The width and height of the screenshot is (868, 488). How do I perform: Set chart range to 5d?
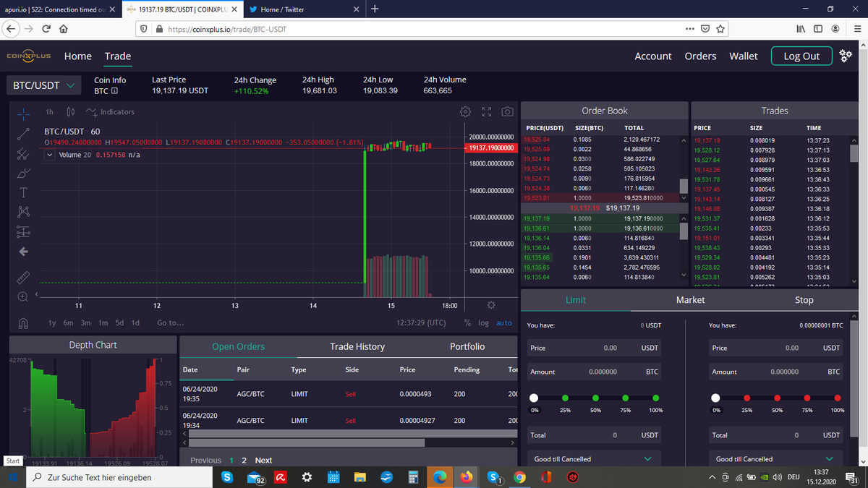click(x=119, y=323)
